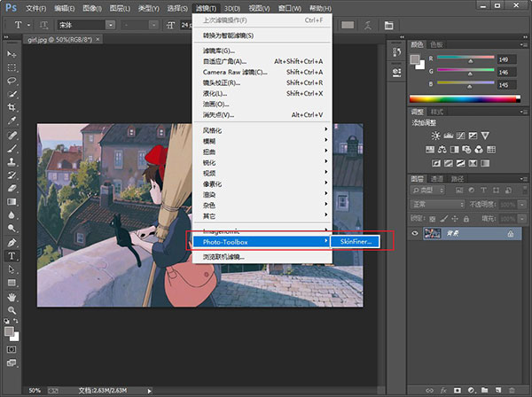Select the Lasso tool
The width and height of the screenshot is (532, 397).
click(x=12, y=81)
